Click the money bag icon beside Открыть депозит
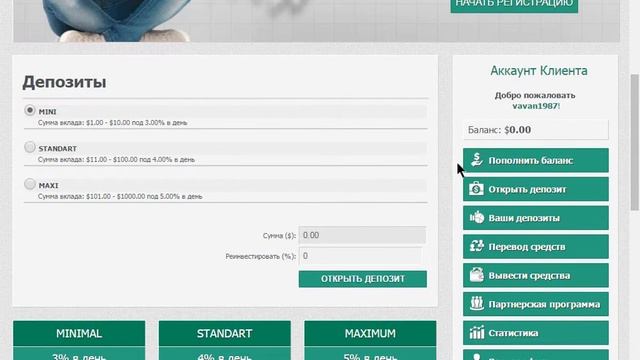Image resolution: width=640 pixels, height=360 pixels. pos(476,189)
